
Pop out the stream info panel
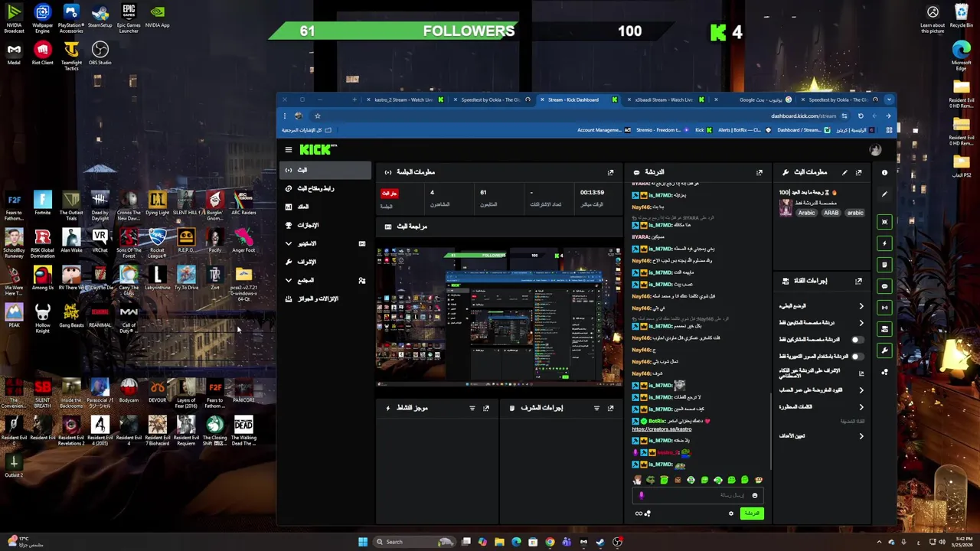tap(858, 172)
